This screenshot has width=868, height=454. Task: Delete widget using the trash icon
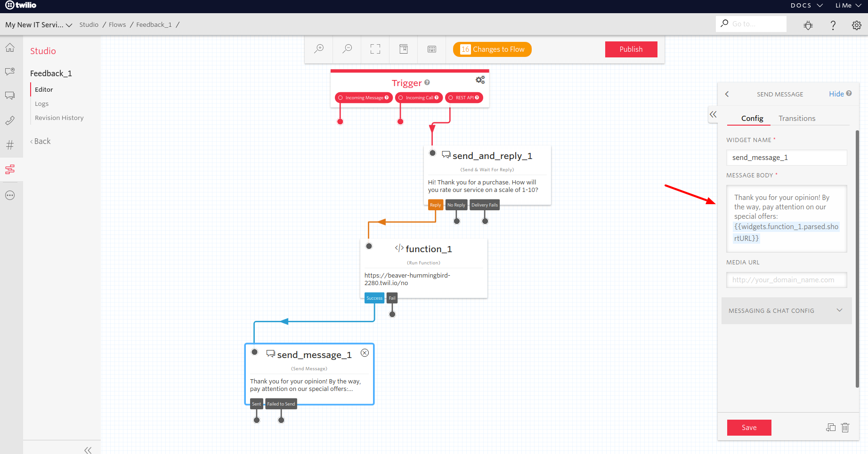pos(845,427)
